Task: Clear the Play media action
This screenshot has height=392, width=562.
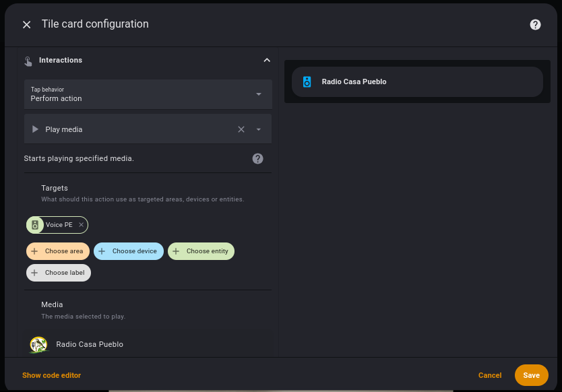Action: click(x=241, y=129)
